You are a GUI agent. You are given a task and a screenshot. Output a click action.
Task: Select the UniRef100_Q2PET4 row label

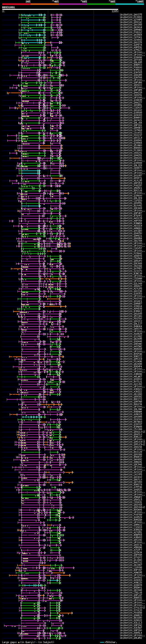pos(131,45)
